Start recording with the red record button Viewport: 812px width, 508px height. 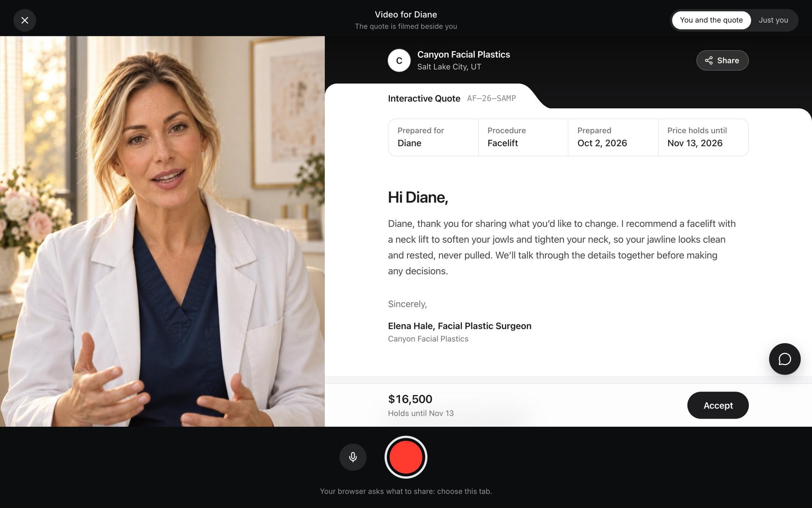tap(406, 457)
